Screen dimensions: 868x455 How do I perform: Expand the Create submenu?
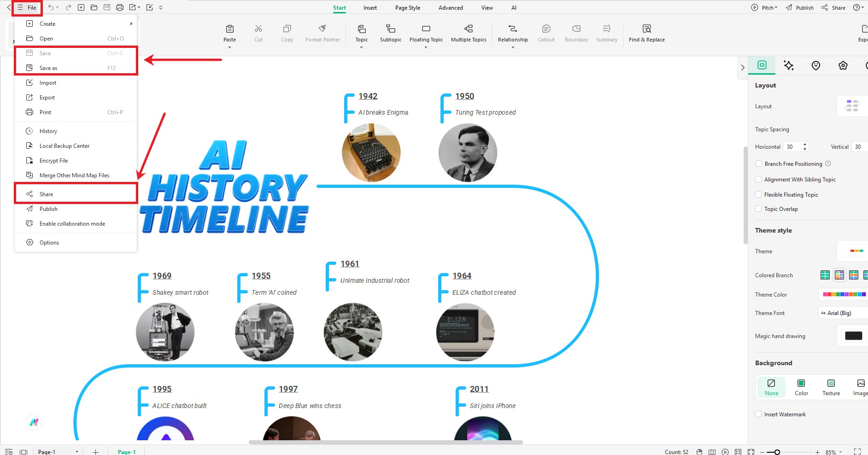(x=76, y=24)
